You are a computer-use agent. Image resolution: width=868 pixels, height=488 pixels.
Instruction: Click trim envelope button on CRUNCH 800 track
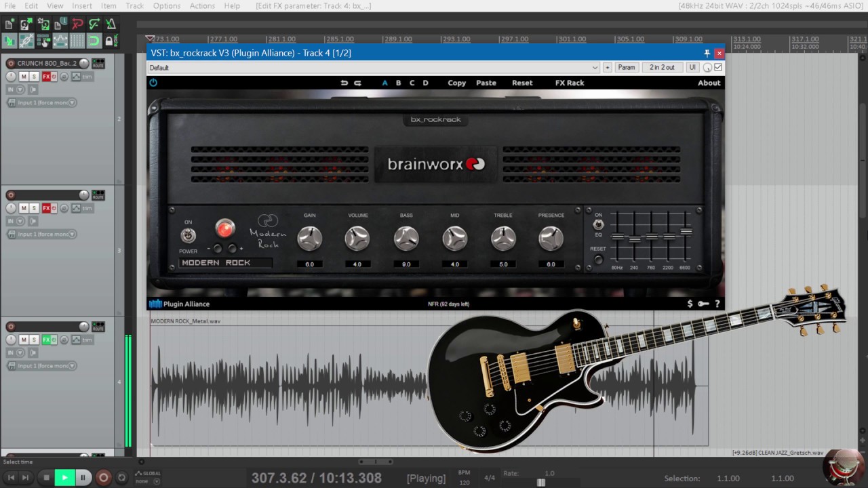[x=83, y=77]
